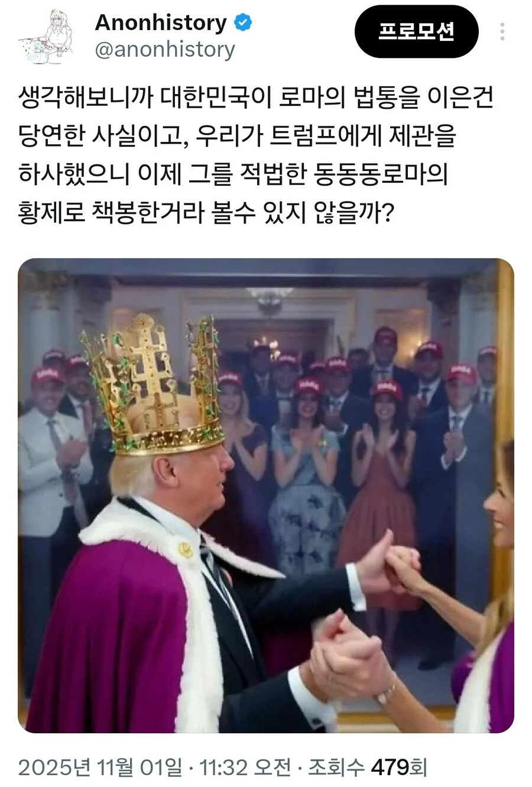Screen dimensions: 532x787
Task: Open the @anonhistory handle link
Action: click(x=165, y=50)
